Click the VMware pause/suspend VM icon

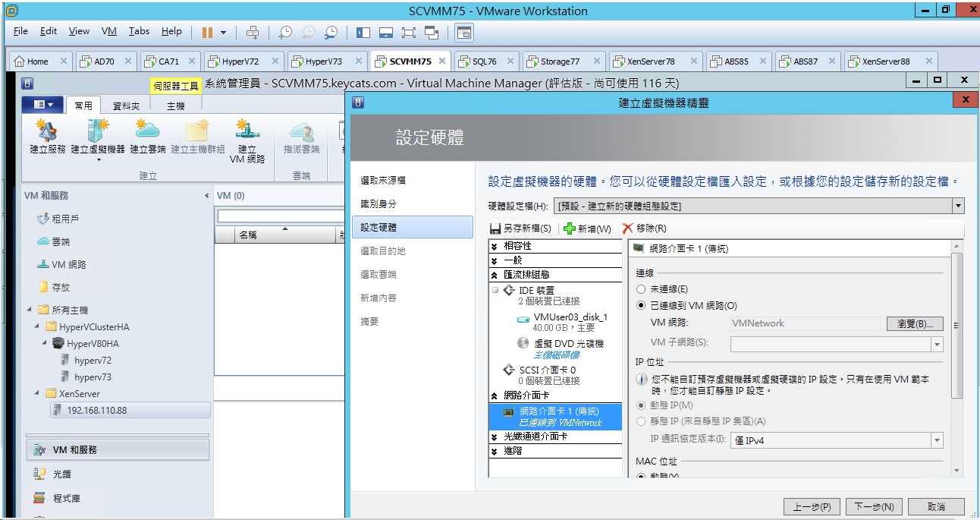(x=208, y=32)
